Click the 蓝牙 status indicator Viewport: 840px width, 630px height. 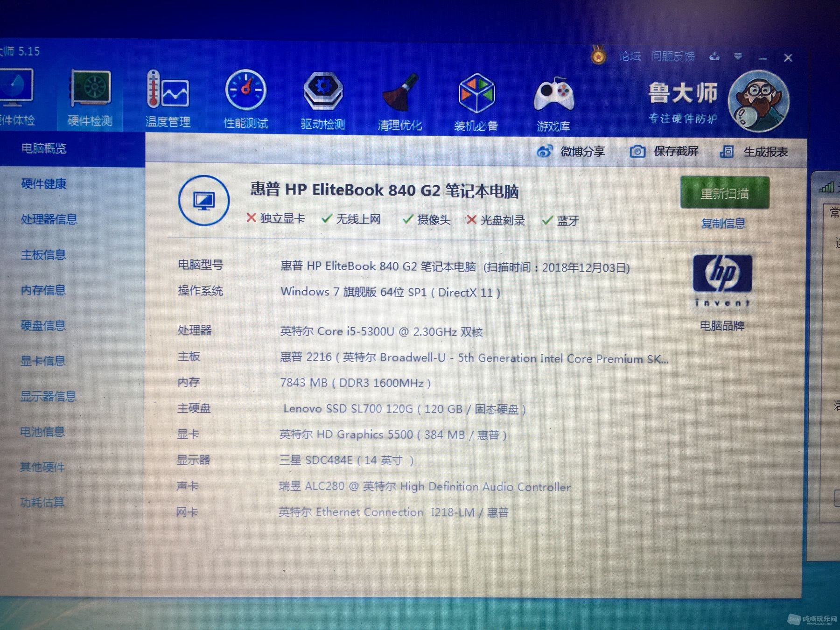560,220
